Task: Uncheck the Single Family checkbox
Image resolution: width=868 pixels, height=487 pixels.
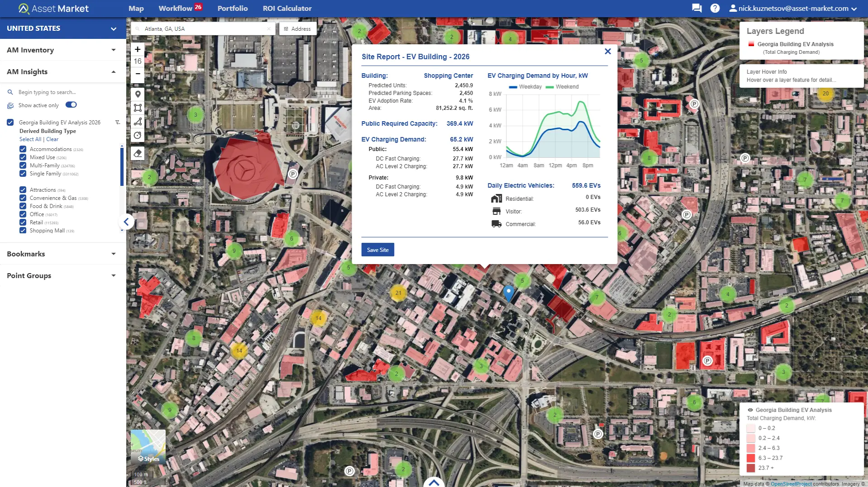Action: point(23,174)
